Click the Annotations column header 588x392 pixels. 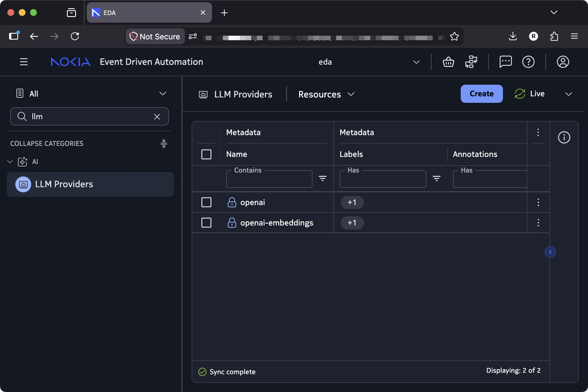pyautogui.click(x=475, y=154)
